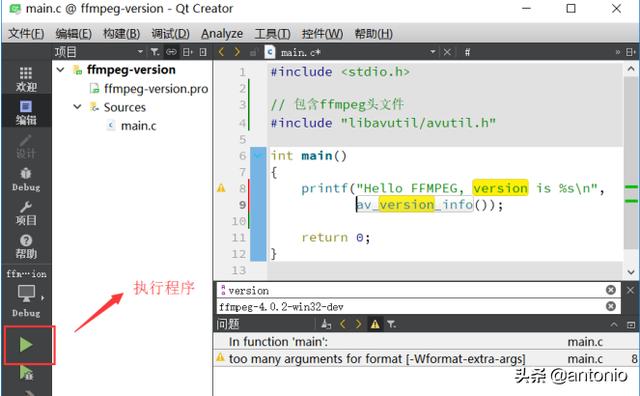
Task: Open the Welcome mode in sidebar
Action: point(26,79)
